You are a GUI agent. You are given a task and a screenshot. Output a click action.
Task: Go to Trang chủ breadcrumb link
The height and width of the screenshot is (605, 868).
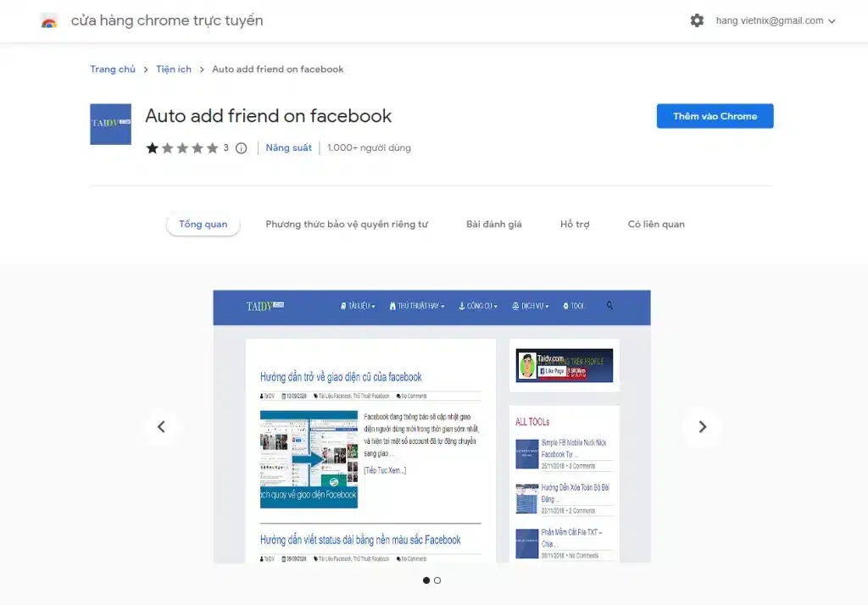113,69
